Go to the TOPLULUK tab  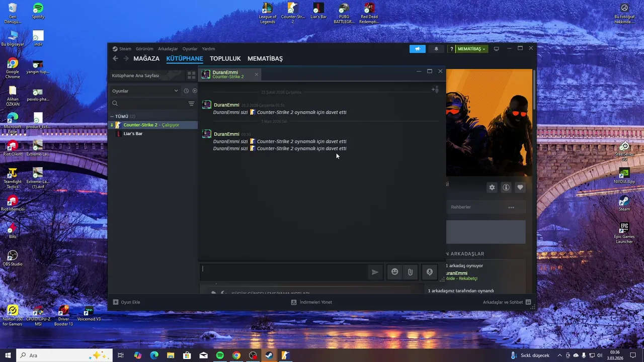225,58
